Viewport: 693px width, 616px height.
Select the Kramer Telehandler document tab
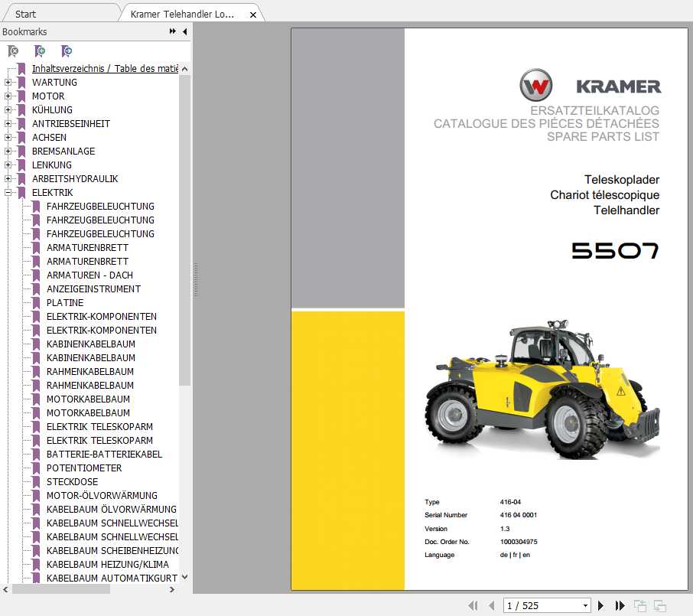[182, 14]
